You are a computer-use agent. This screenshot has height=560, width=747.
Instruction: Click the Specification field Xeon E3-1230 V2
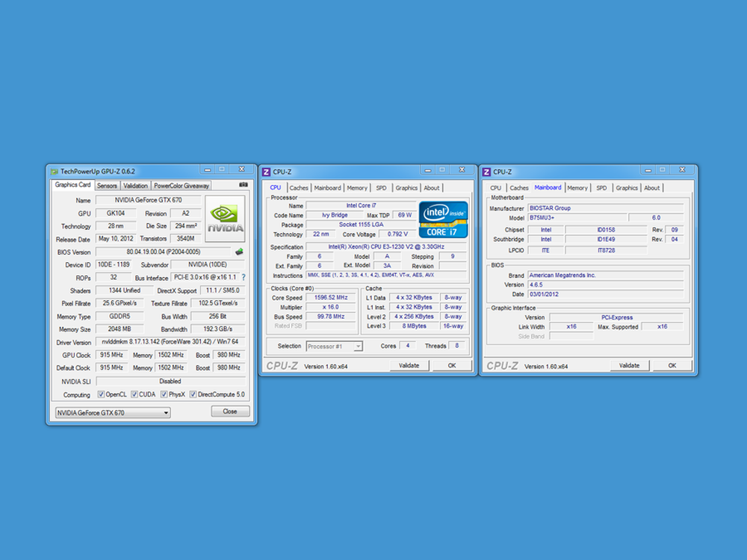[x=386, y=246]
